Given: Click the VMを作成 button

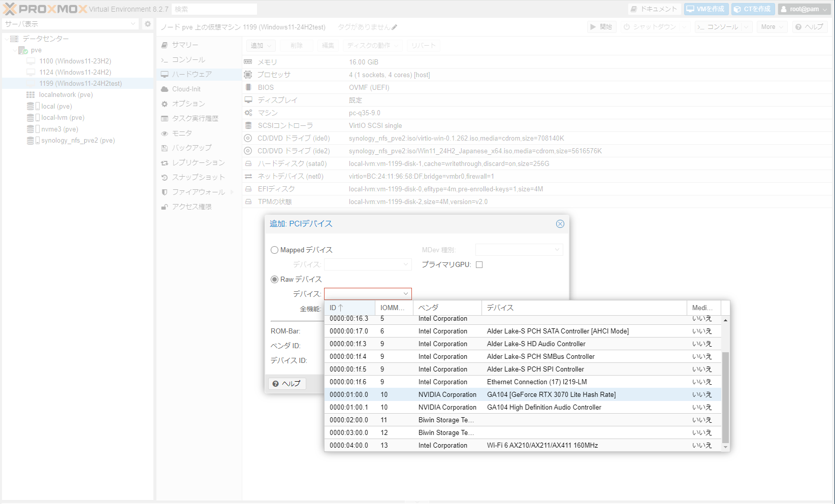Looking at the screenshot, I should click(706, 9).
